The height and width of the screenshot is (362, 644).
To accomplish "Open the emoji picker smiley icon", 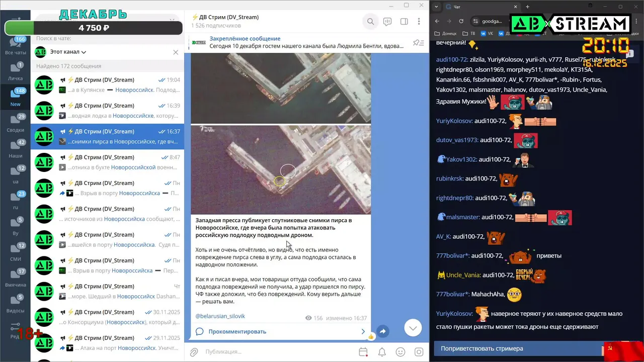I will tap(400, 352).
